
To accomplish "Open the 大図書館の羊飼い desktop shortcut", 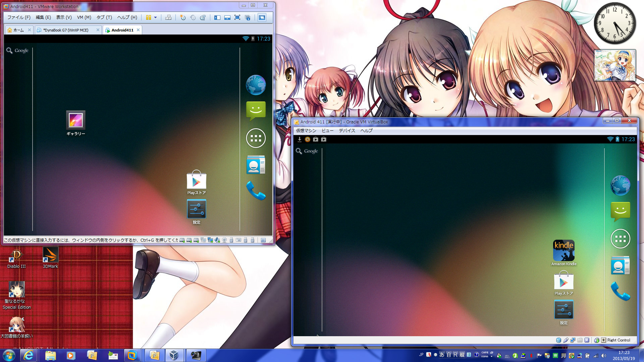I will pos(16,327).
